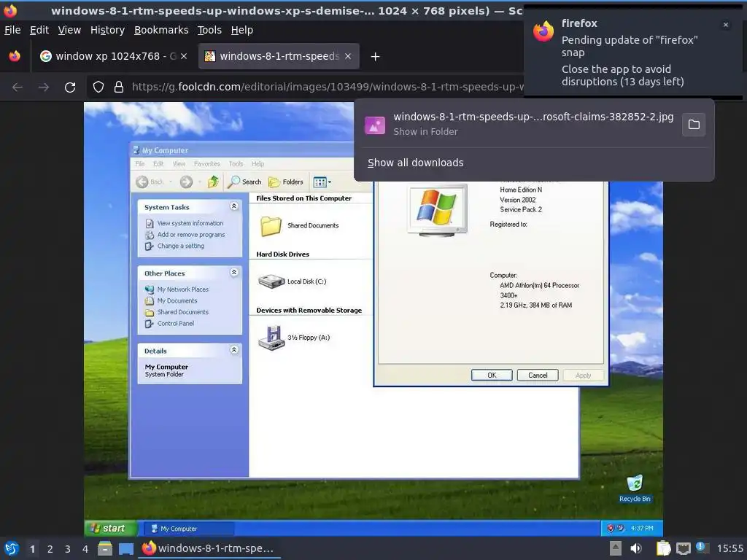
Task: Click the XP Back arrow toolbar button
Action: pos(142,182)
